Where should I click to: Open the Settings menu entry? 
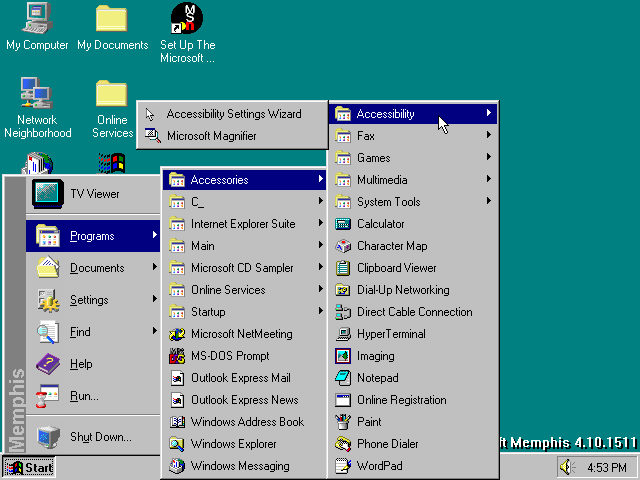(x=93, y=300)
